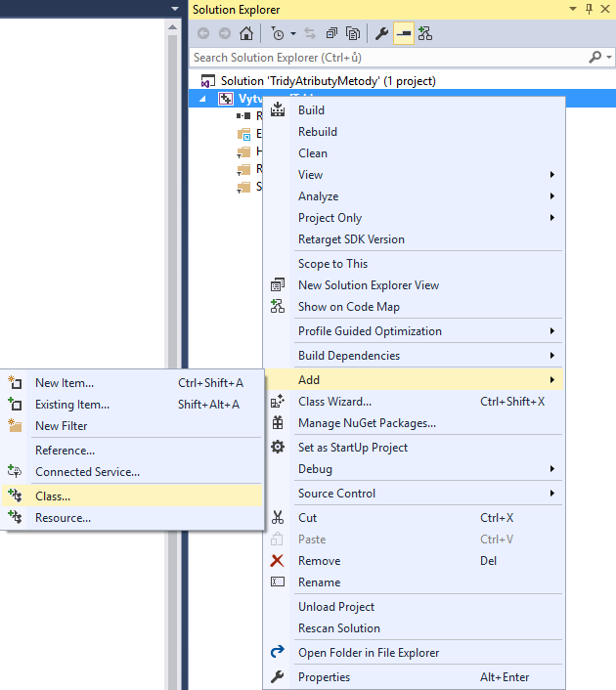
Task: Open the dropdown arrow in the dark title bar
Action: click(175, 9)
